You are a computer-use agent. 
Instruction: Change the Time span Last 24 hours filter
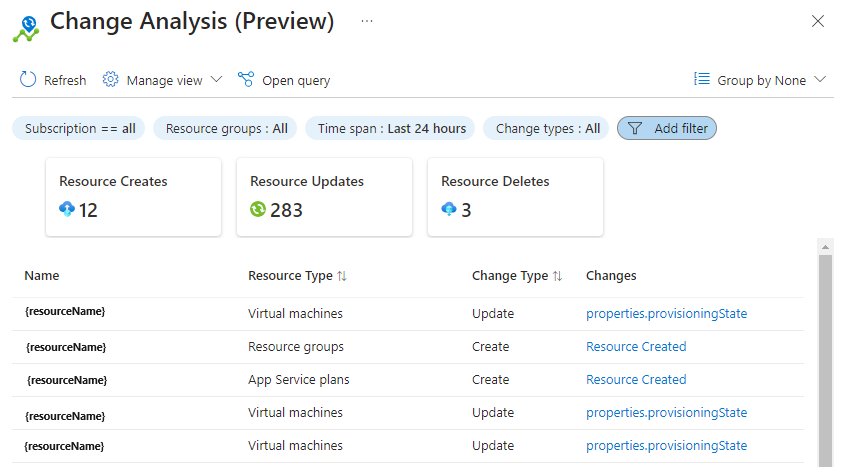coord(390,129)
